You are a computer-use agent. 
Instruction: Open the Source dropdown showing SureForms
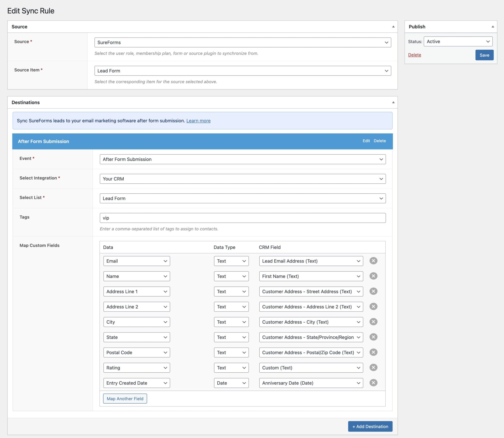(x=242, y=43)
